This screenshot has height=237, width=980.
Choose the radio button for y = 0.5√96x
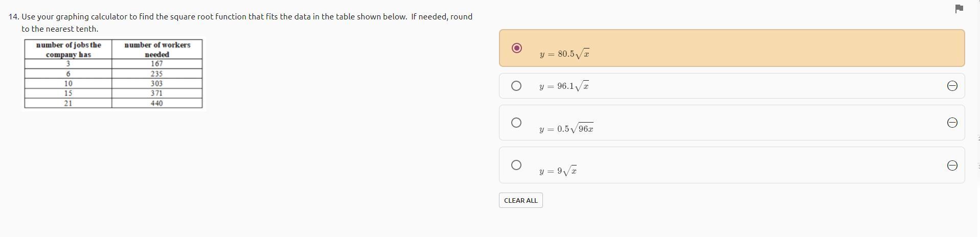[516, 123]
